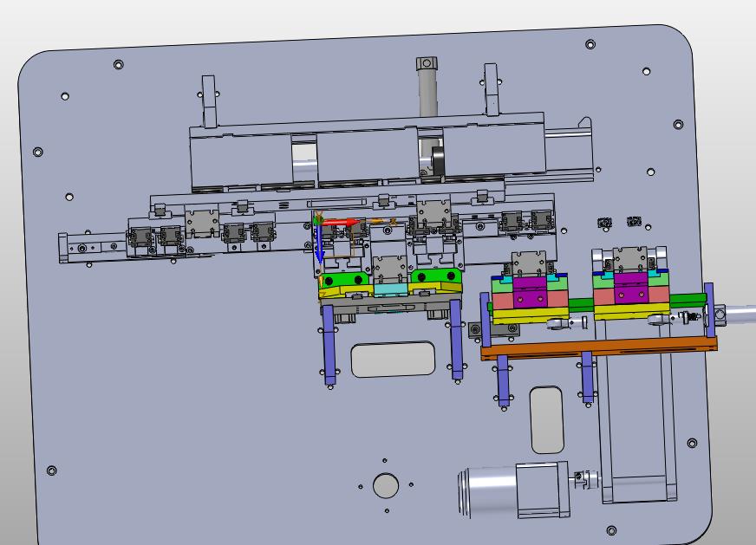Select the orange horizontal bar in the model
This screenshot has height=545, width=756.
599,347
